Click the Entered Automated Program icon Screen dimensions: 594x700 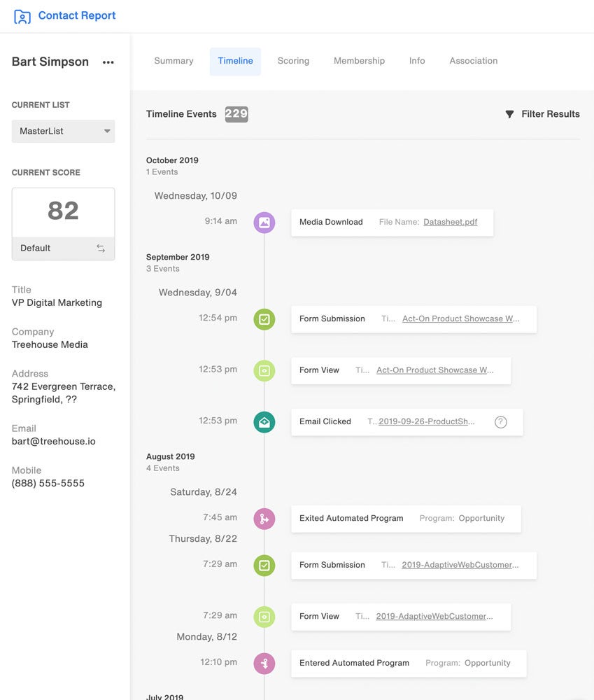point(264,664)
